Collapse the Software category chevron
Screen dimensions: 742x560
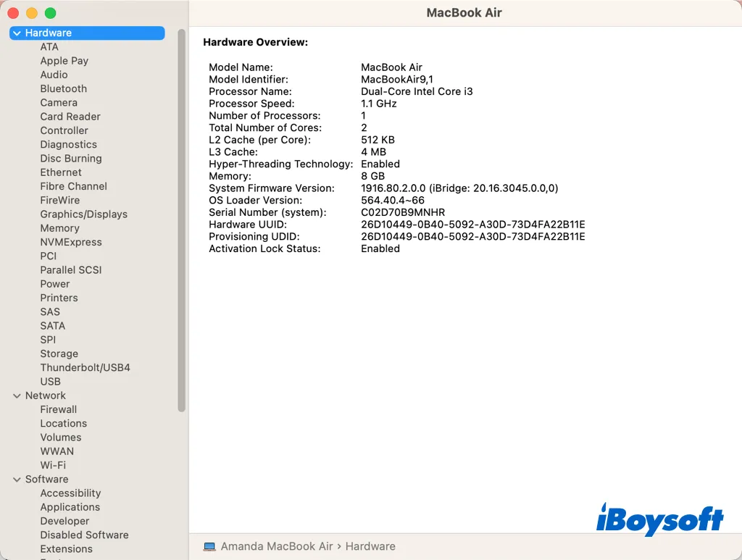coord(17,480)
